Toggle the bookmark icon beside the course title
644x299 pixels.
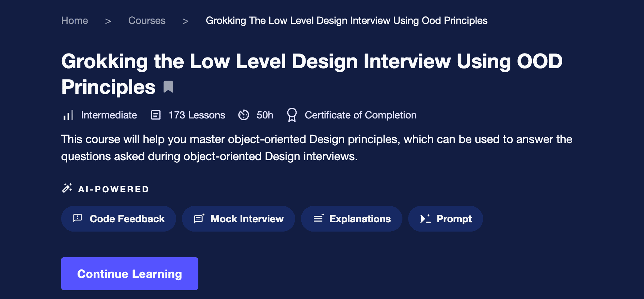[168, 87]
